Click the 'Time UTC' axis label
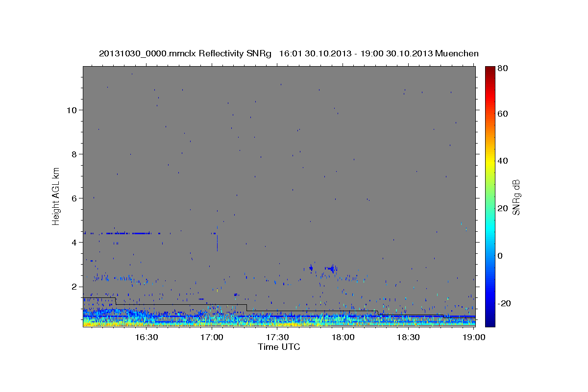The height and width of the screenshot is (392, 588). 279,347
